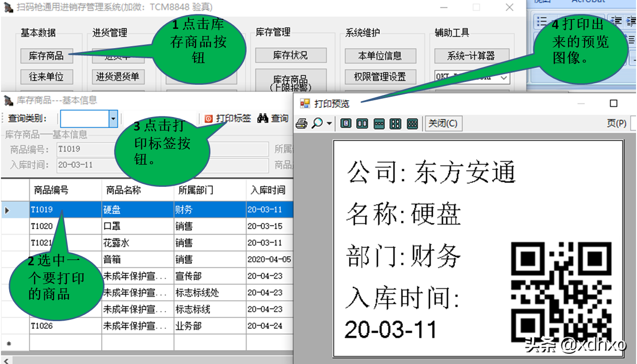Close the main inventory system window

[x=509, y=8]
